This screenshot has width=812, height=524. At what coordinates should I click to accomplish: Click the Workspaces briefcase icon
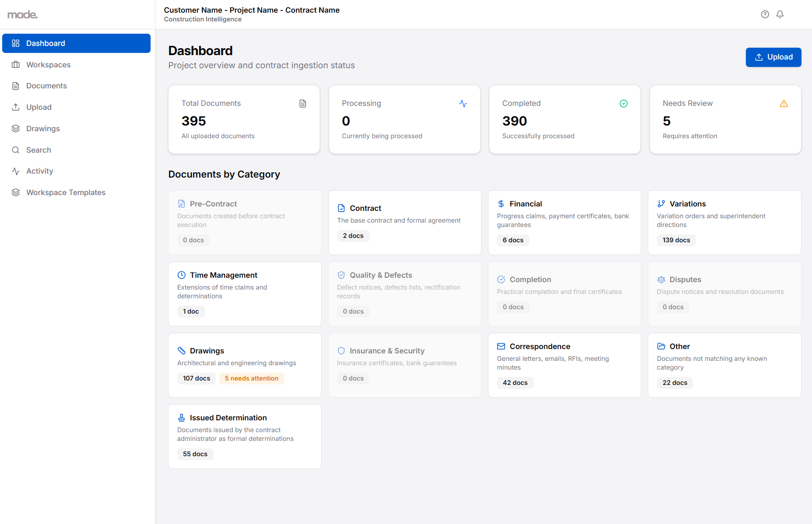point(16,64)
